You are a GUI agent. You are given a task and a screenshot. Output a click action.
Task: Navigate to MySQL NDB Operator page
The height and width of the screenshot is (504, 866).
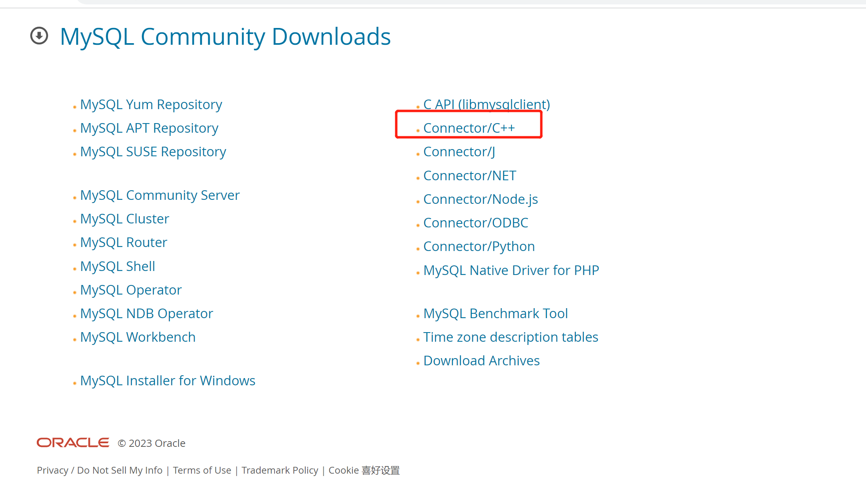pos(147,313)
